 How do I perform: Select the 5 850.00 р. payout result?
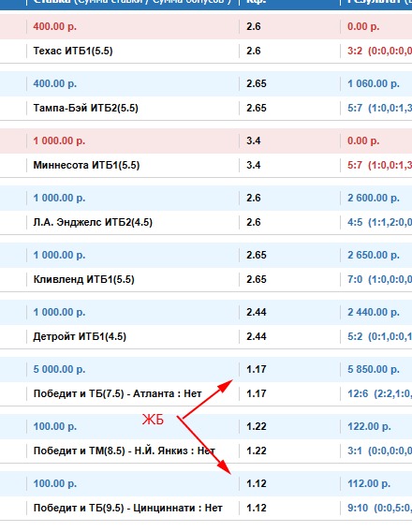coord(374,369)
